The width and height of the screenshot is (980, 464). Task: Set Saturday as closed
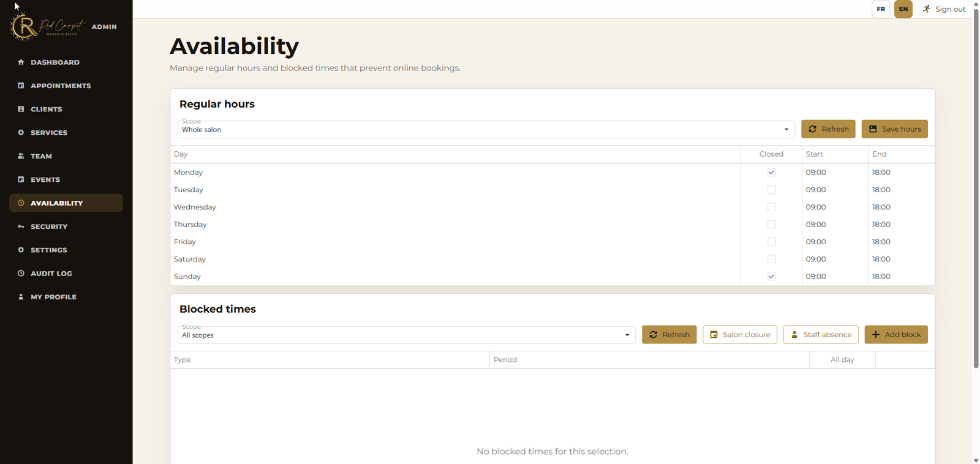click(772, 259)
